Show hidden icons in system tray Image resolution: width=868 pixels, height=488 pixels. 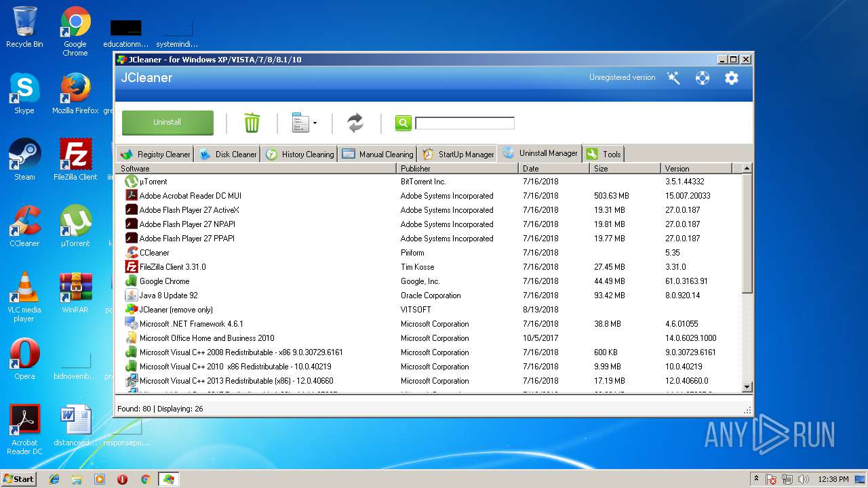756,479
